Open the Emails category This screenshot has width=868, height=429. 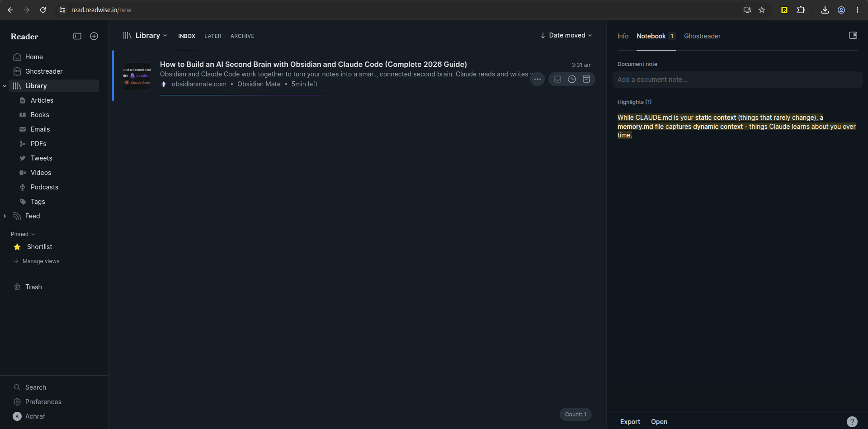point(40,129)
